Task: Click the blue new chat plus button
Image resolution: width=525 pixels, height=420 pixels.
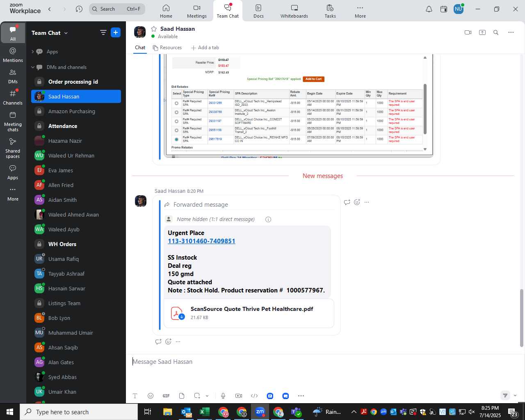Action: click(x=116, y=32)
